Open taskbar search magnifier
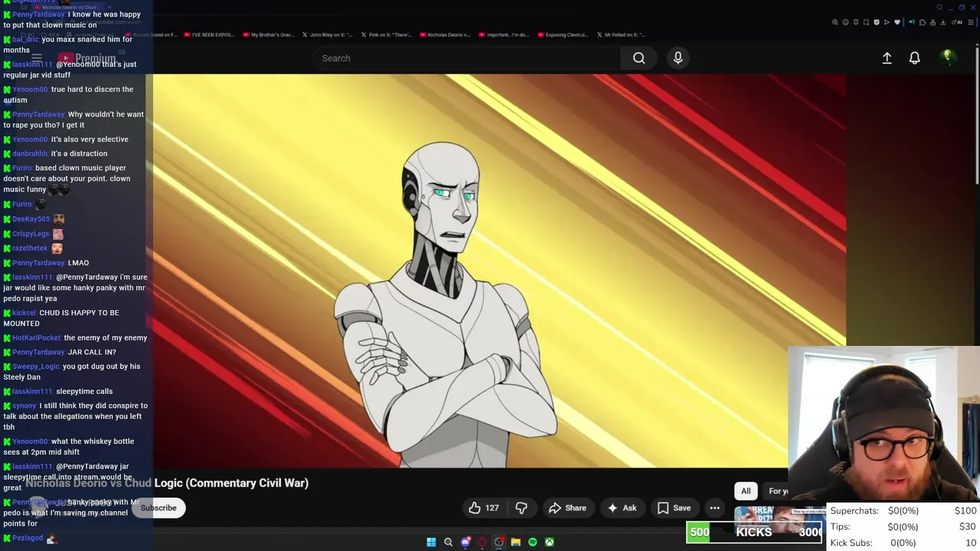The image size is (980, 551). pyautogui.click(x=448, y=542)
